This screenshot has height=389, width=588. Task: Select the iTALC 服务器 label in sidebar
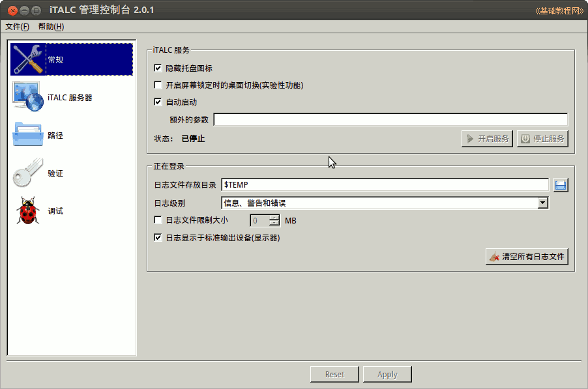pyautogui.click(x=70, y=98)
